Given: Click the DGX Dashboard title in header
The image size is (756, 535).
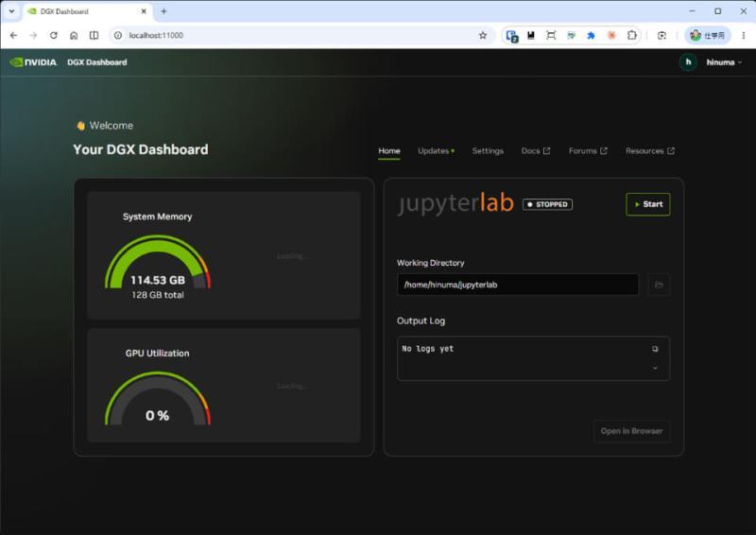Looking at the screenshot, I should 97,62.
